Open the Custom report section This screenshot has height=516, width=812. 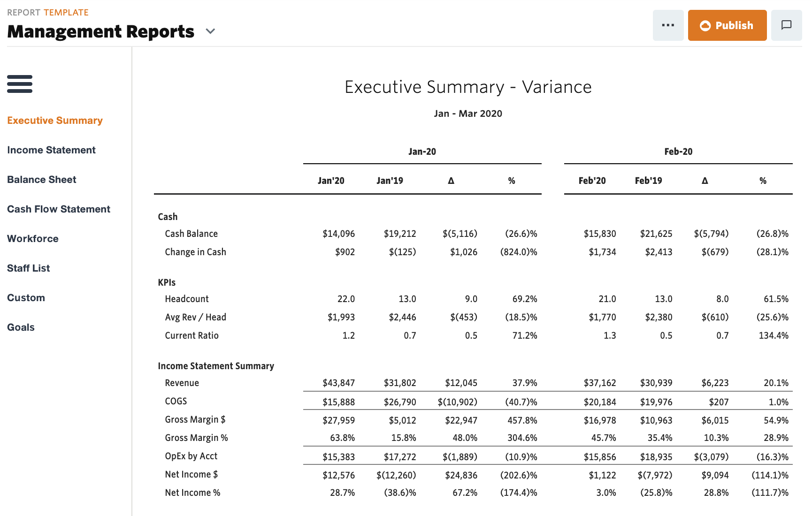[26, 297]
